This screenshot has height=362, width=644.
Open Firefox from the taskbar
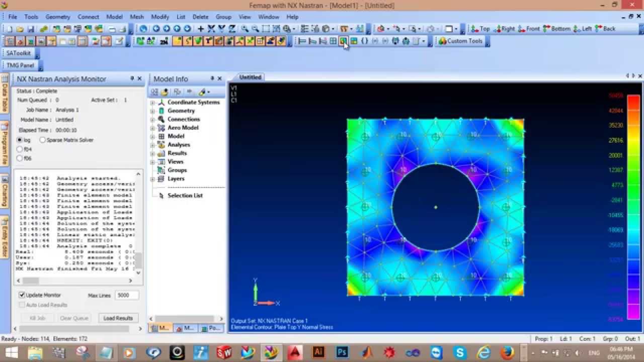(507, 352)
